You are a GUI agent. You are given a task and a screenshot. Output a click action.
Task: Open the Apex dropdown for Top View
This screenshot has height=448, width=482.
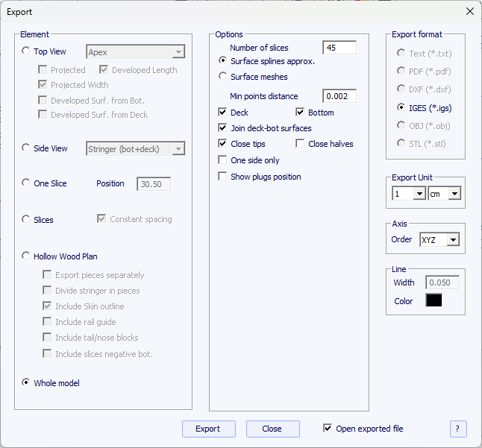pos(136,52)
